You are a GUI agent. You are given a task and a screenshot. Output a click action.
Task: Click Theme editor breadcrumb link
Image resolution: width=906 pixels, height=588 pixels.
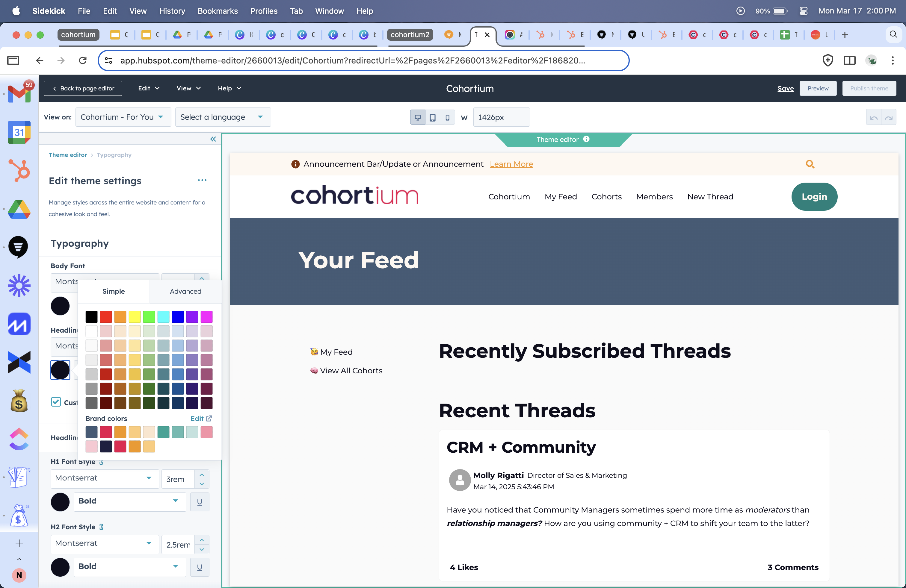click(x=68, y=155)
